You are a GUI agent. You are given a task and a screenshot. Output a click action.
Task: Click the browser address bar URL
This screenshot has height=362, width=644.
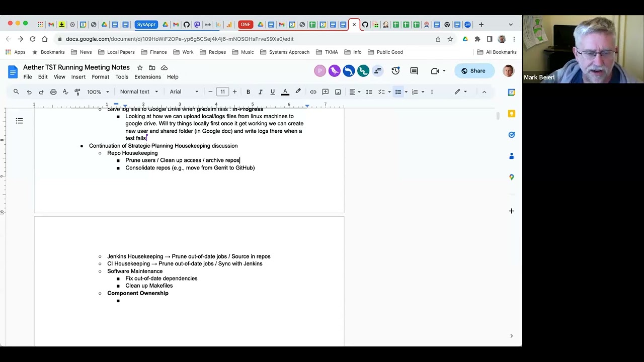(180, 39)
